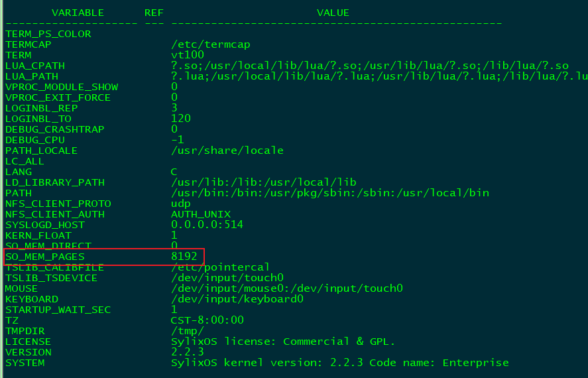The height and width of the screenshot is (378, 588).
Task: Click the REF column header
Action: [x=154, y=13]
